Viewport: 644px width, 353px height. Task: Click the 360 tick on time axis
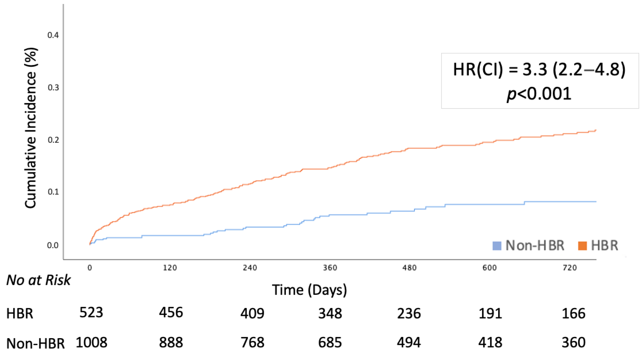coord(330,268)
